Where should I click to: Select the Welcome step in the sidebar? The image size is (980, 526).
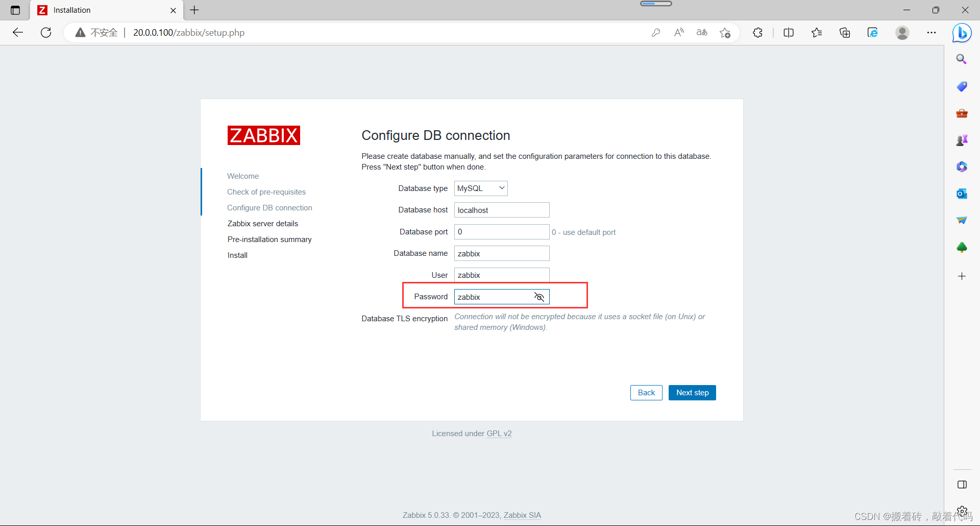point(243,176)
